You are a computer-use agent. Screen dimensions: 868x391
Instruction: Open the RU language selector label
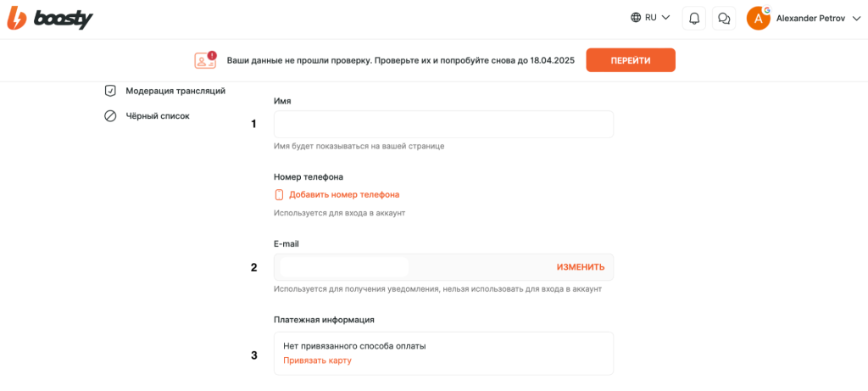(x=651, y=18)
